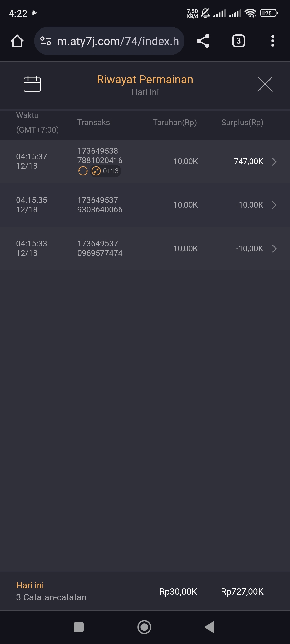Expand details of the 747,00K surplus row

(274, 161)
